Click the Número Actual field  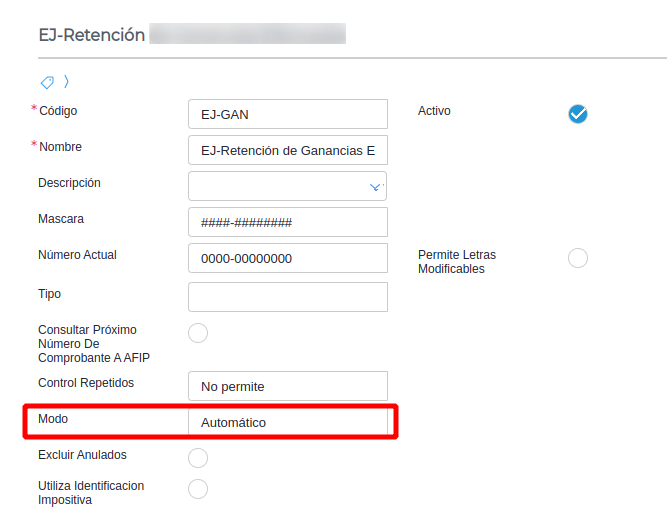pos(287,258)
